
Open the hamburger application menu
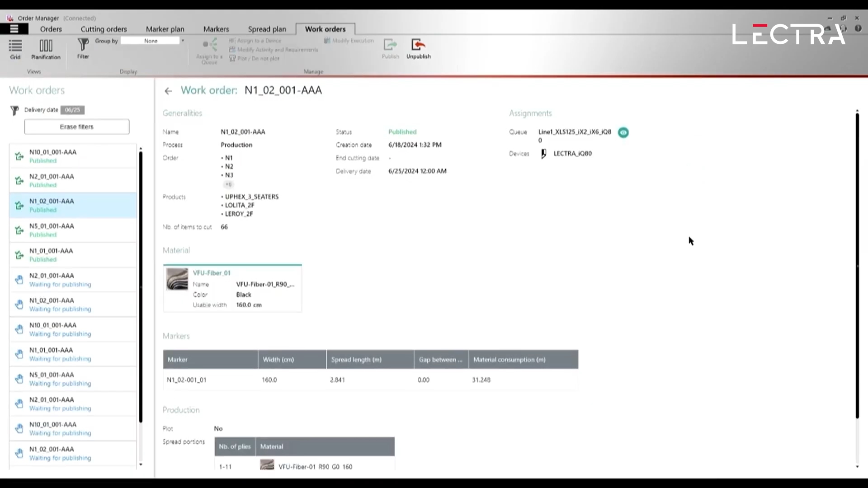pos(14,29)
